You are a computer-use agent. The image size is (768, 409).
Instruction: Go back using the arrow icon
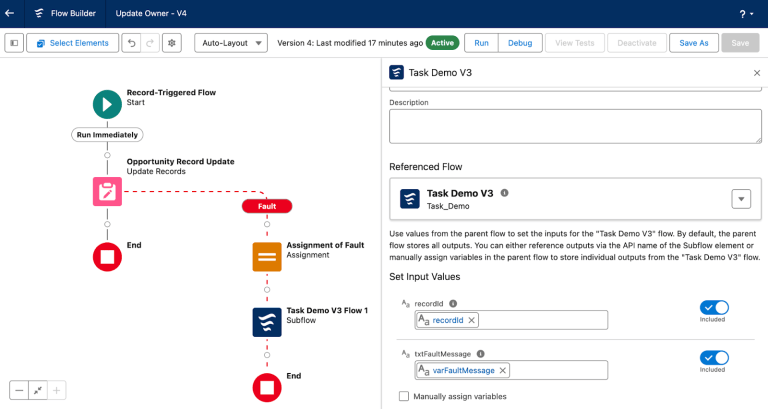click(9, 13)
